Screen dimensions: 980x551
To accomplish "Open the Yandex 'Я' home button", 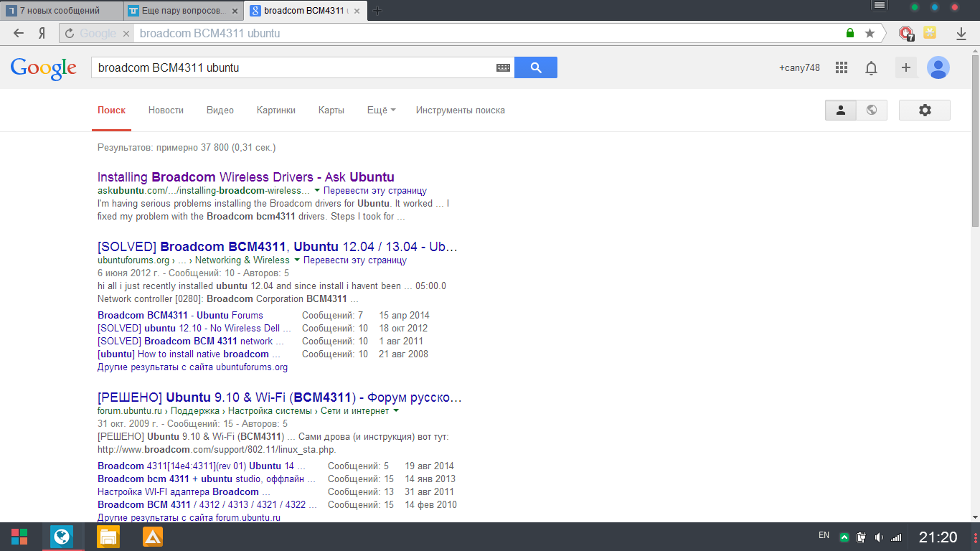I will pos(42,33).
